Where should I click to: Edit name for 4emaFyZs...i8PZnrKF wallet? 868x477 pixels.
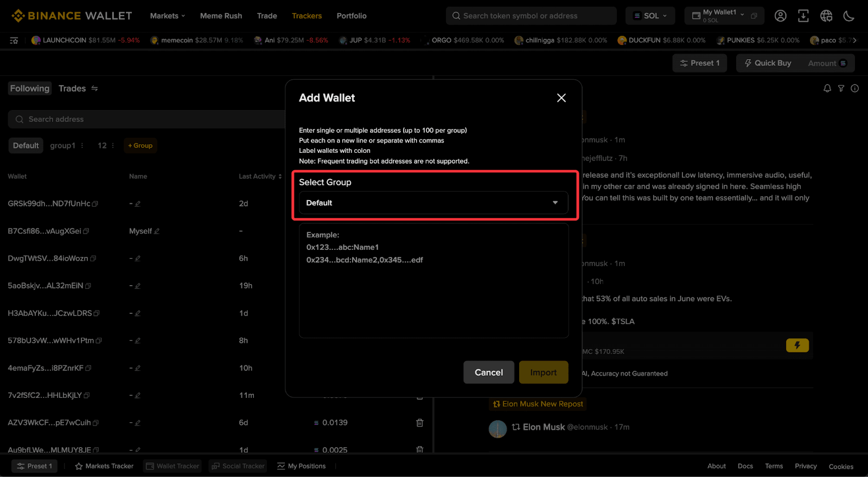(x=138, y=368)
